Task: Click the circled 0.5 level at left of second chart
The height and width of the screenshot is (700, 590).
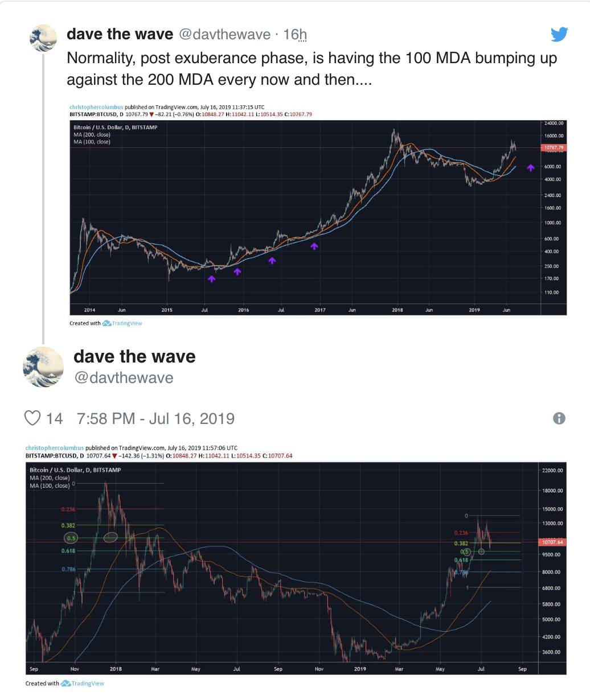Action: pos(72,537)
